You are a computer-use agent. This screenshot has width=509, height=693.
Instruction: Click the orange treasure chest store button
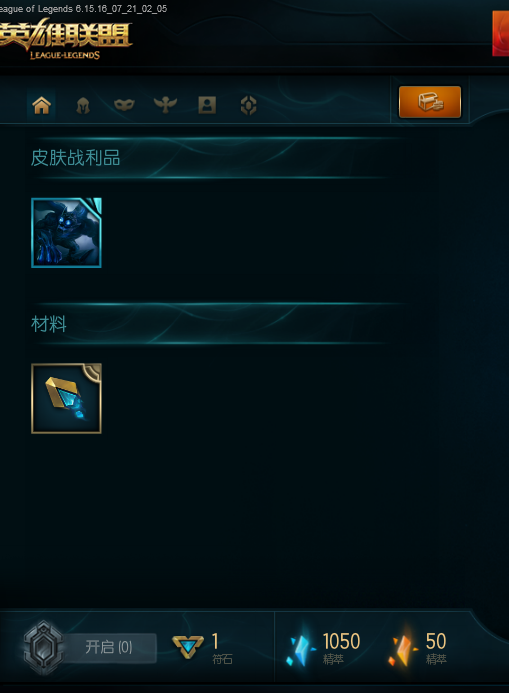point(430,102)
